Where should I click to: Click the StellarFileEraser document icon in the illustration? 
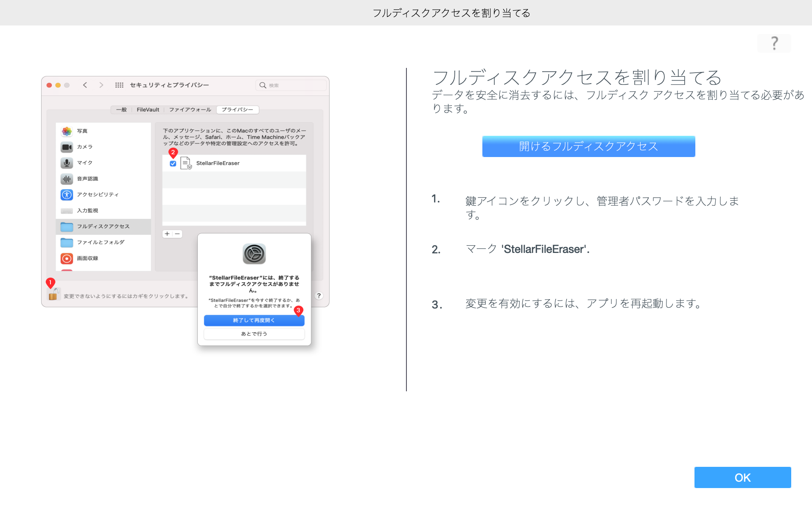point(186,163)
